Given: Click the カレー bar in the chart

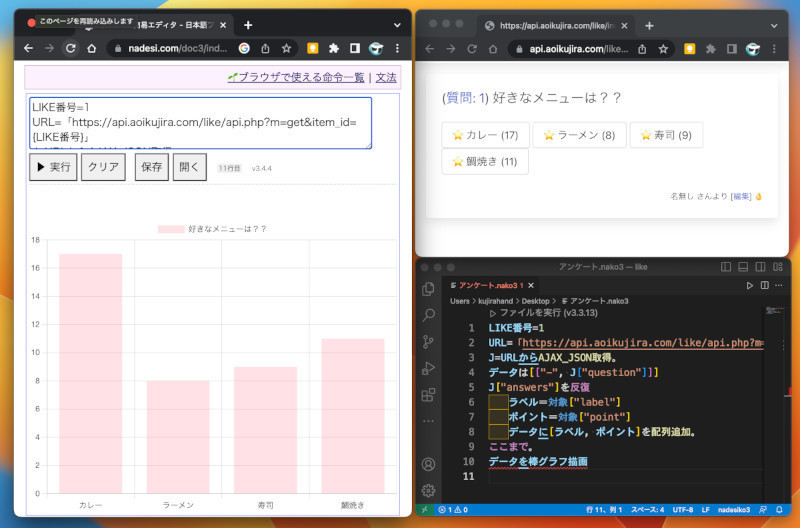Looking at the screenshot, I should point(91,373).
